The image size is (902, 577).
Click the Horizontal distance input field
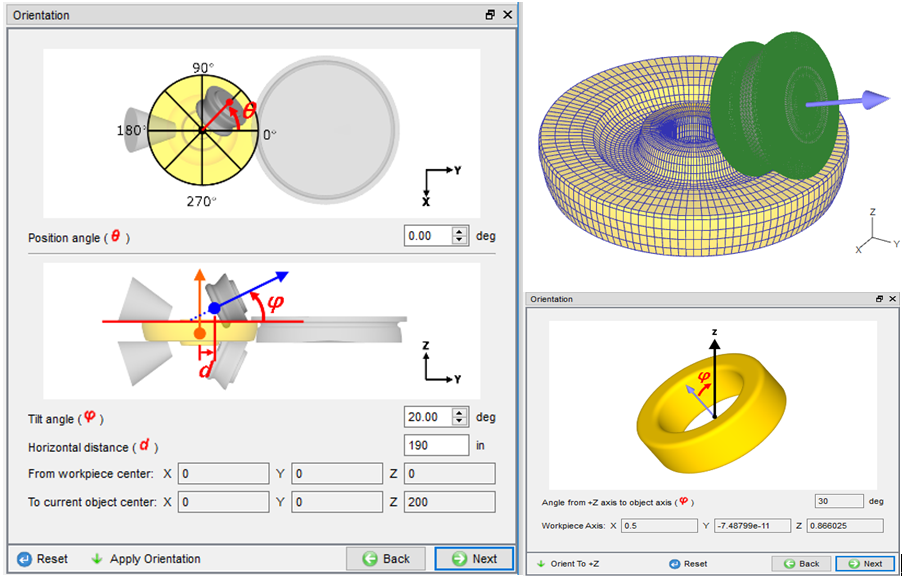(x=436, y=445)
